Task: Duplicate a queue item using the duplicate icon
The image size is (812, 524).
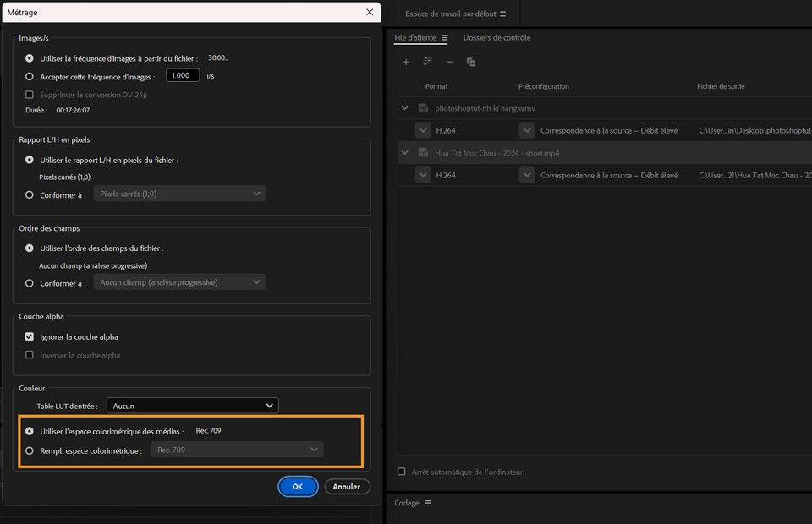Action: coord(471,62)
